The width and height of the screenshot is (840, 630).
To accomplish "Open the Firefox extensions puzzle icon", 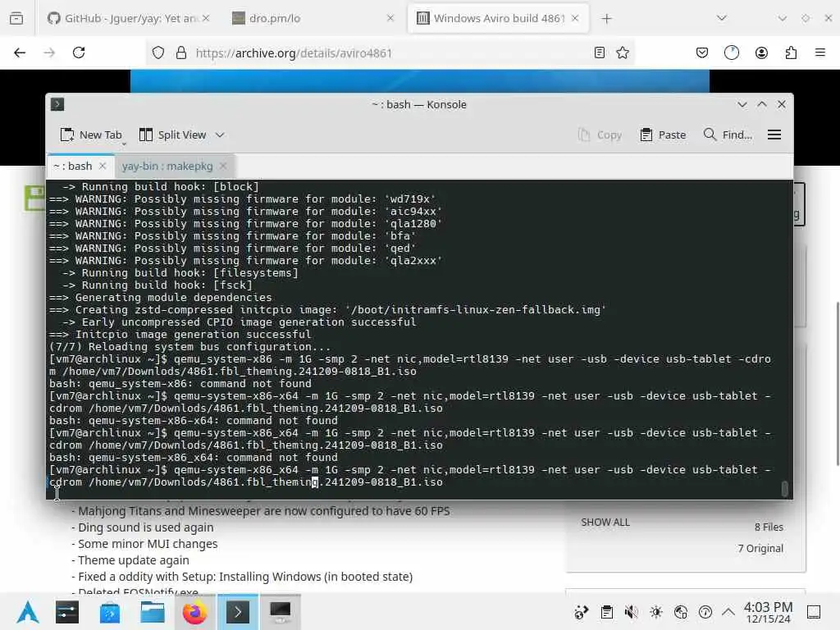I will click(x=791, y=52).
